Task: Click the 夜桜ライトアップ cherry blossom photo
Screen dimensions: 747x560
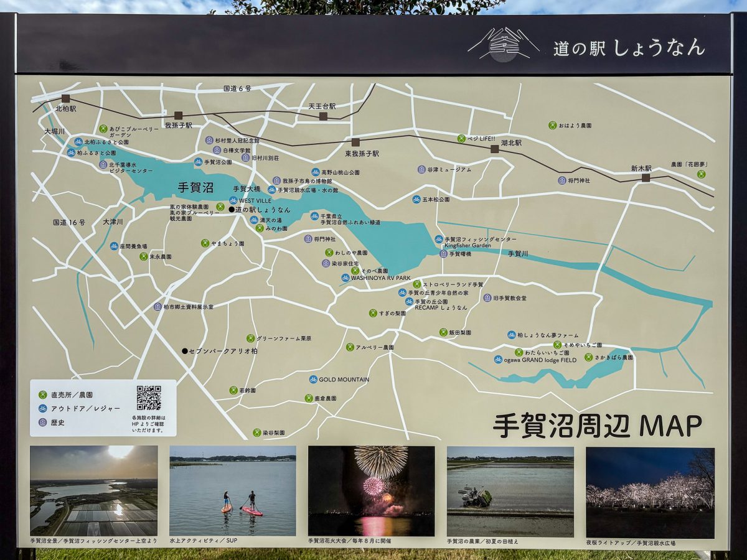Action: pyautogui.click(x=650, y=492)
